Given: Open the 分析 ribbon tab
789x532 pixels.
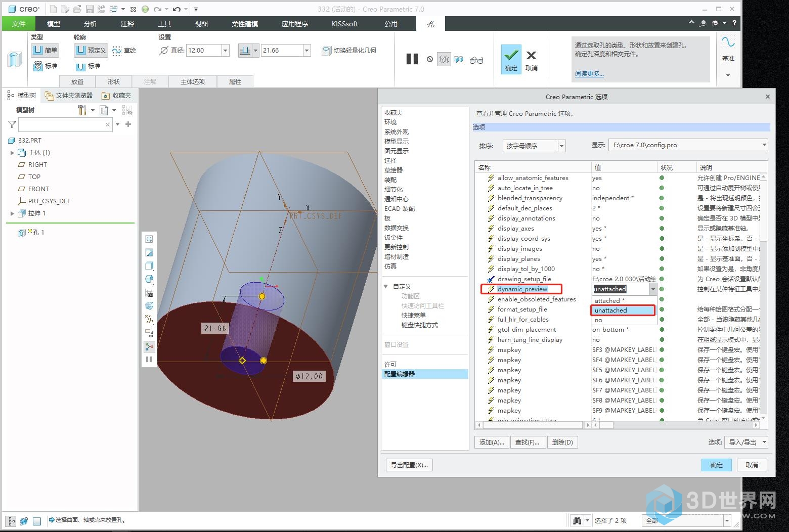Looking at the screenshot, I should 91,24.
